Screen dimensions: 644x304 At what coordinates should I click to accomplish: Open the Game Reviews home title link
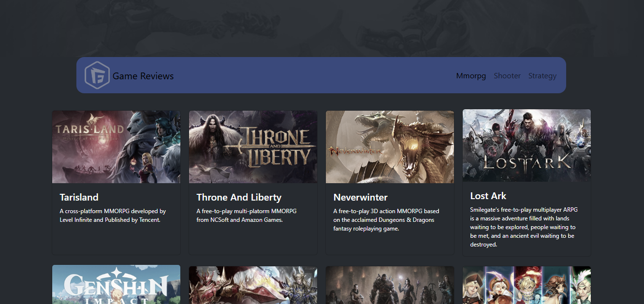coord(143,76)
